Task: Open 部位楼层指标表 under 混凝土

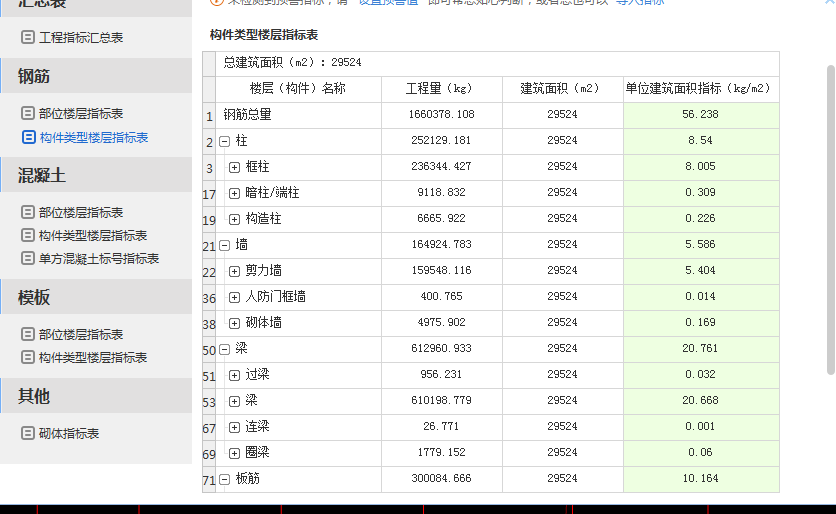Action: pos(81,212)
